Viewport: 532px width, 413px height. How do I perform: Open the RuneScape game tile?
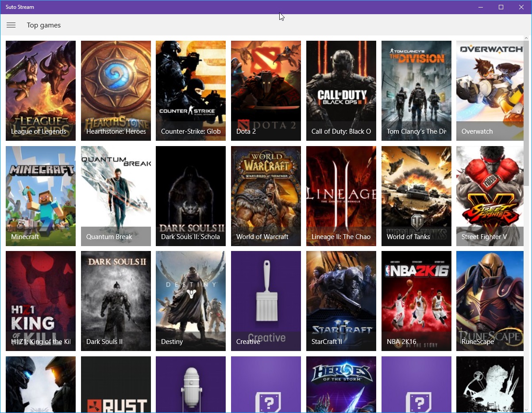pos(490,301)
